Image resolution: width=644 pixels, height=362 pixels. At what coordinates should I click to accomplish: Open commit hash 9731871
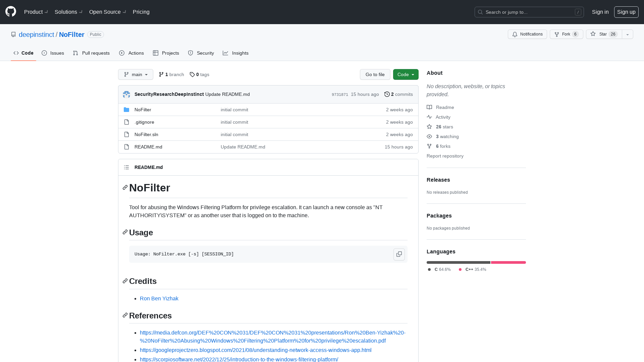(x=340, y=95)
